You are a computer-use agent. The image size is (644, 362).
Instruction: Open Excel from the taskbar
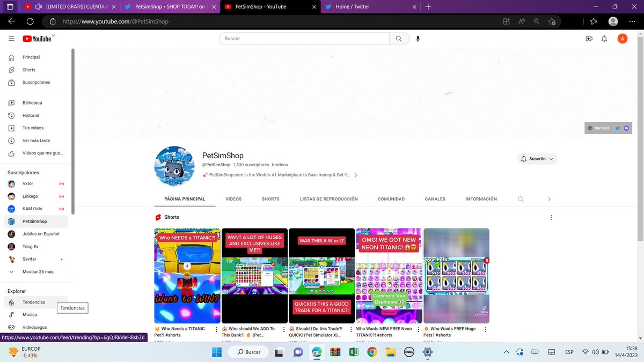pyautogui.click(x=354, y=352)
